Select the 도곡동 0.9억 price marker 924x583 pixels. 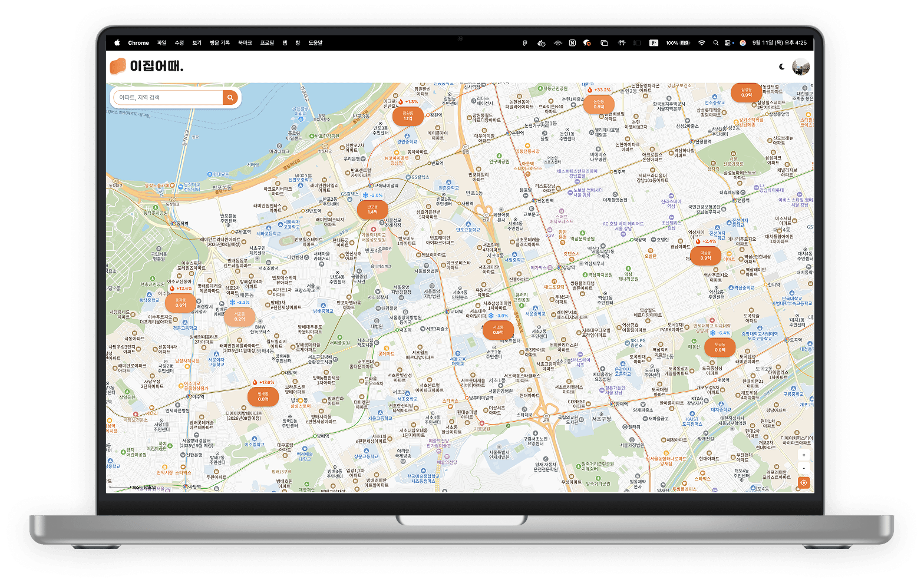720,347
